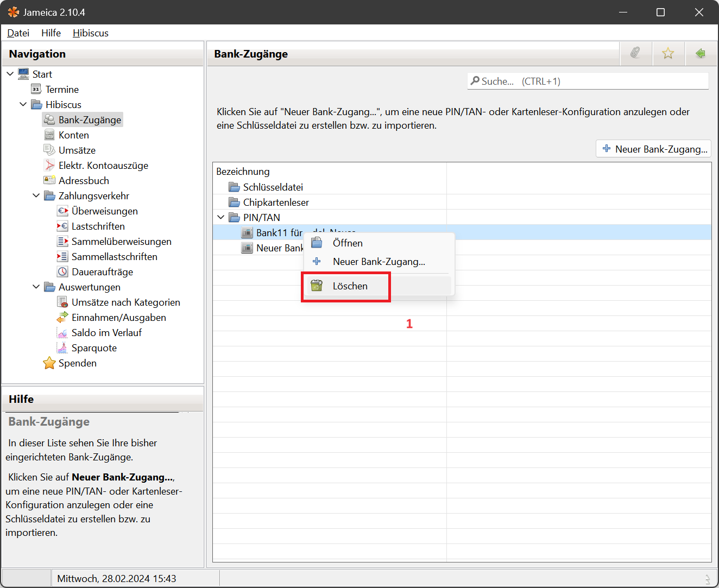Click the Umsätze documents icon
The image size is (719, 588).
49,150
